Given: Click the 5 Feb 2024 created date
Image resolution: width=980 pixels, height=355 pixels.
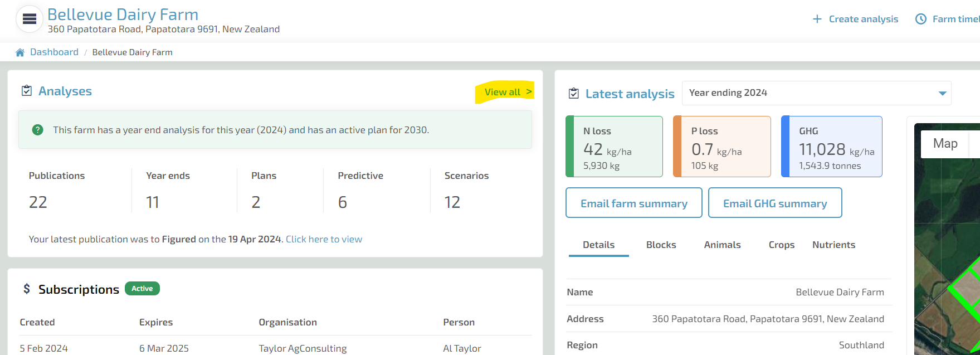Looking at the screenshot, I should point(43,348).
